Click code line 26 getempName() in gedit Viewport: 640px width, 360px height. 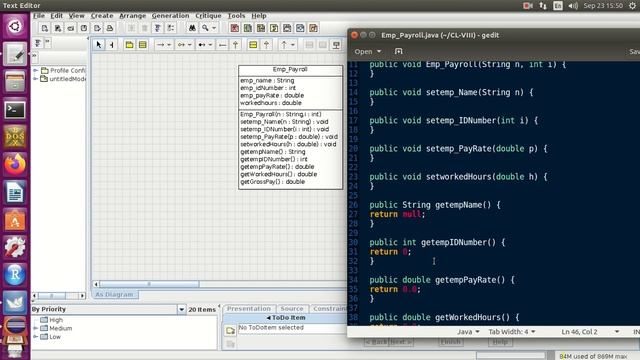point(435,205)
